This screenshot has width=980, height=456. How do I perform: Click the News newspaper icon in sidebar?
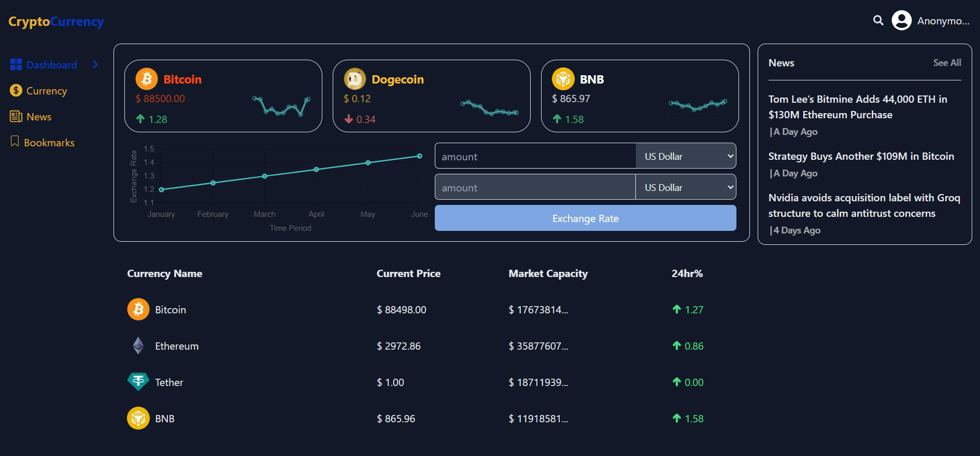16,116
